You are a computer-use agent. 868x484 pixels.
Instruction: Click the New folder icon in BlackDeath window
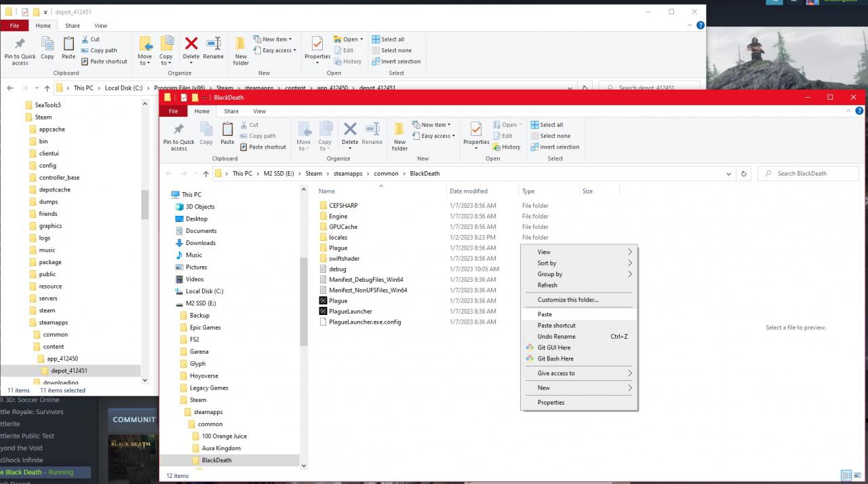coord(399,135)
